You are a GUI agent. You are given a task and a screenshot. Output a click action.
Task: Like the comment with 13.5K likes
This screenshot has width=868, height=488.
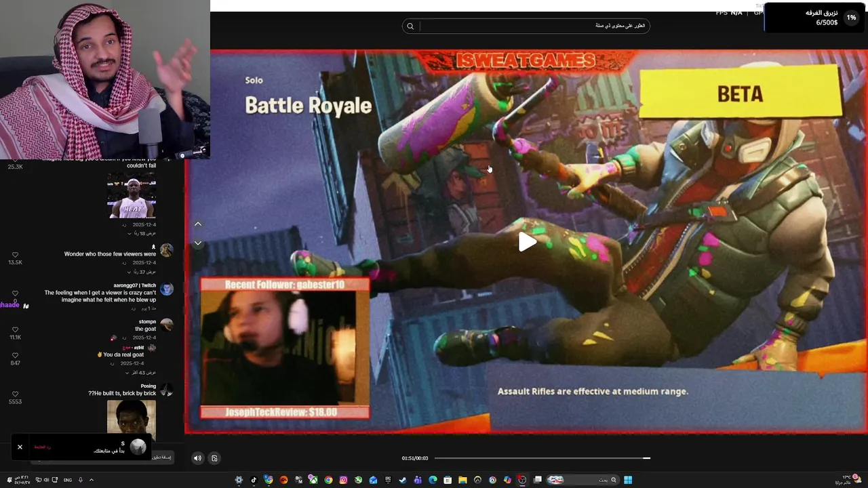pos(15,255)
